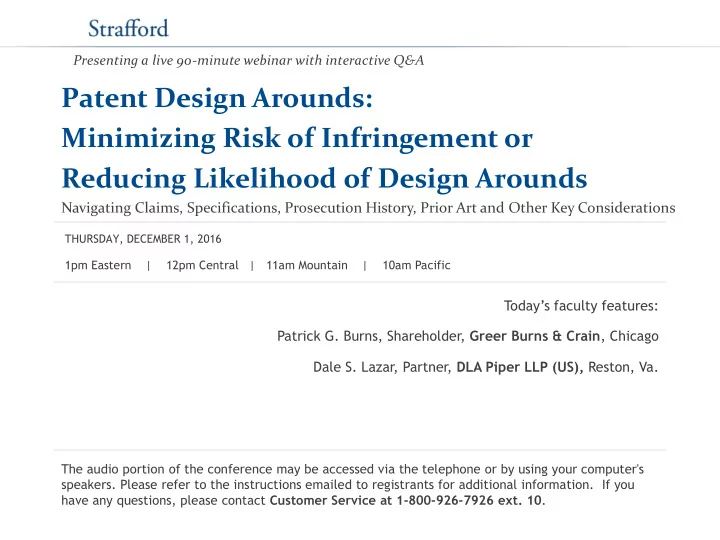
Task: Click the location 'Reston, Va.'
Action: pos(623,367)
